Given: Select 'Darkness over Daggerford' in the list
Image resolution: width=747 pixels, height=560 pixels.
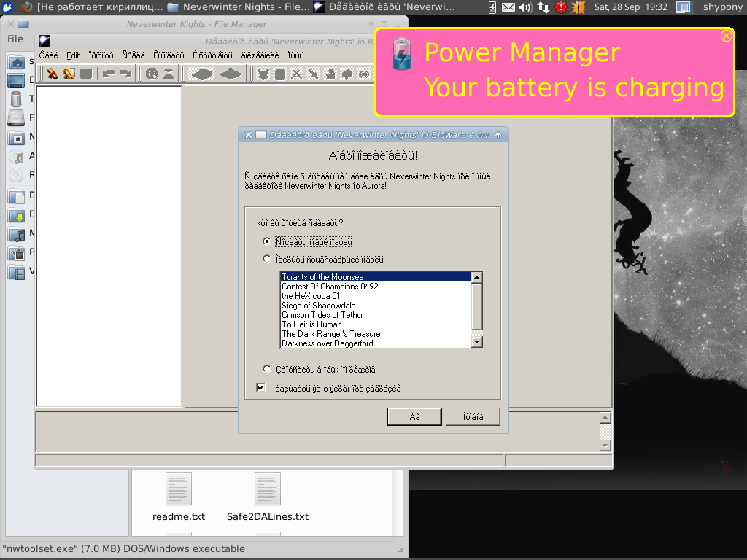Looking at the screenshot, I should [376, 344].
